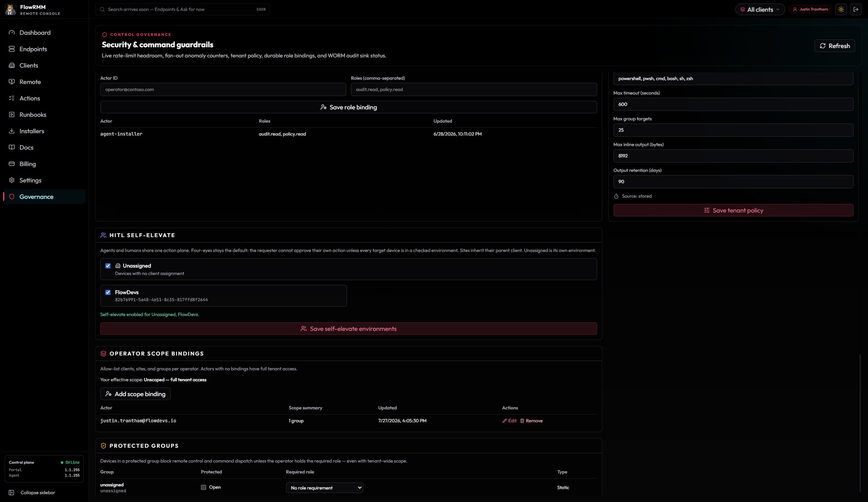
Task: Click Add scope binding
Action: pos(135,394)
